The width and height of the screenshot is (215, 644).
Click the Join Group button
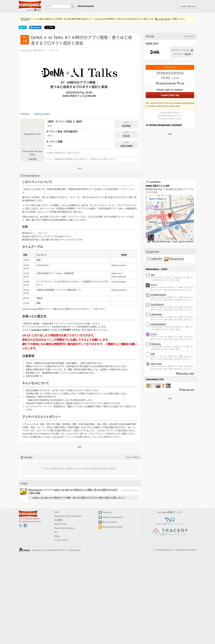pos(189,36)
